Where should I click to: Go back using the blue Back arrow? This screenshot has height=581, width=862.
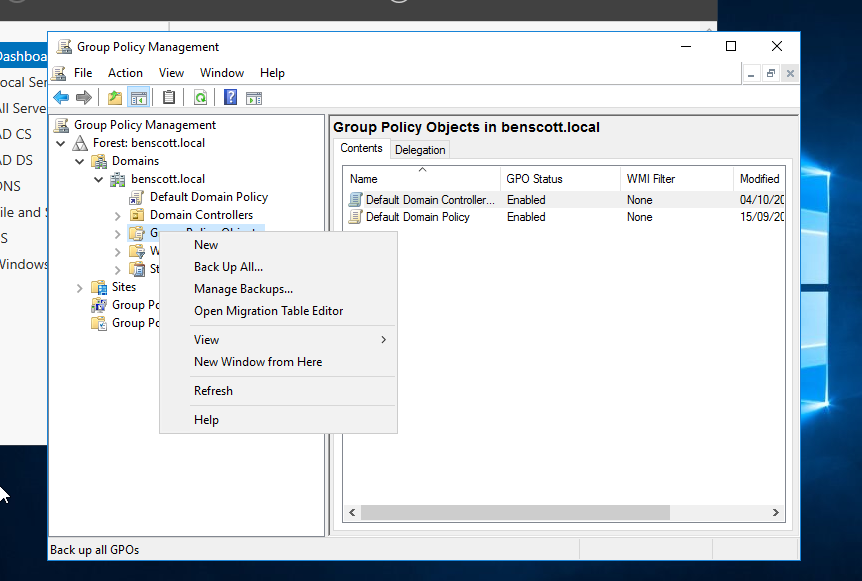[61, 98]
